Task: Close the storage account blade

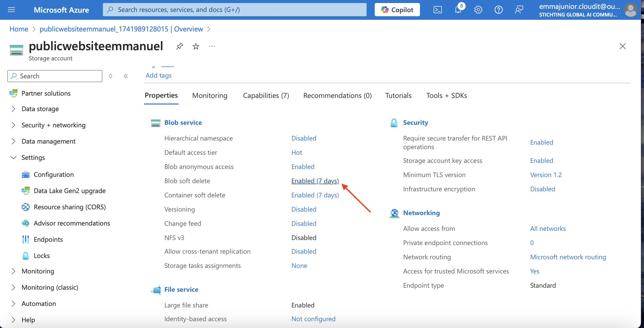Action: point(622,46)
